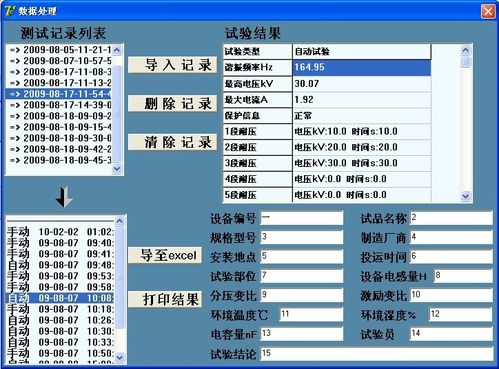Select 电压kV:20.0 时间s:20.0 cell
Viewport: 499px width, 369px height.
click(x=362, y=147)
